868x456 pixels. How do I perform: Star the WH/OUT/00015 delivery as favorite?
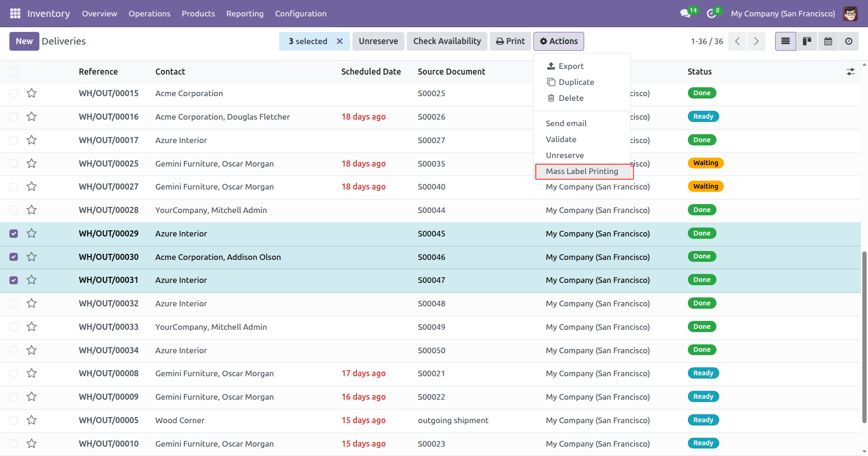coord(31,93)
